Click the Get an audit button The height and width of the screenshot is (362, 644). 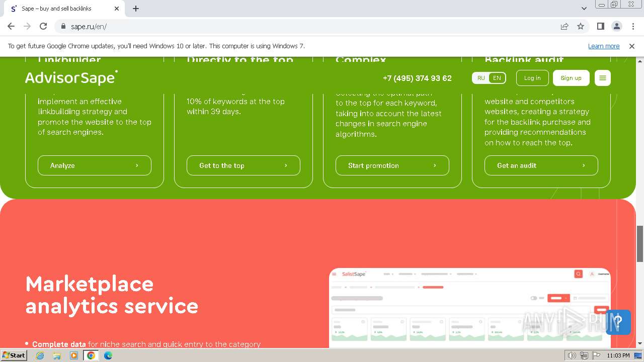tap(541, 165)
